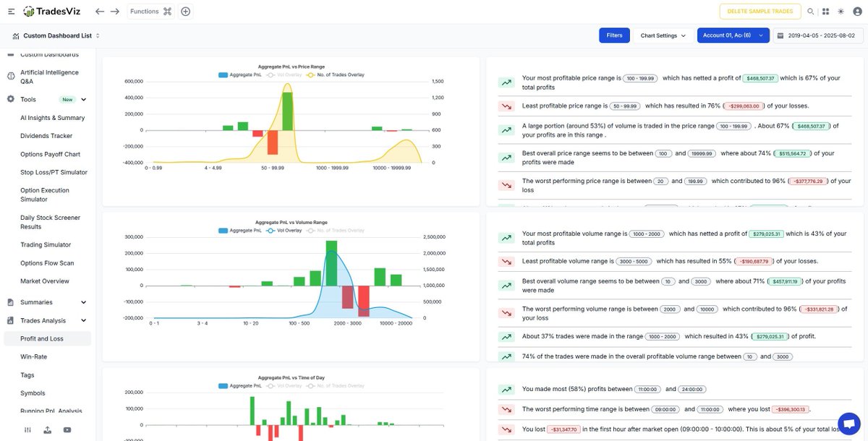Open the Filters panel
868x441 pixels.
tap(614, 35)
